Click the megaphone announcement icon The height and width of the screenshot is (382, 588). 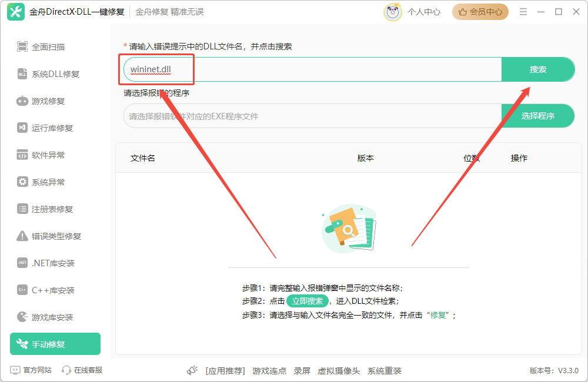pyautogui.click(x=192, y=370)
